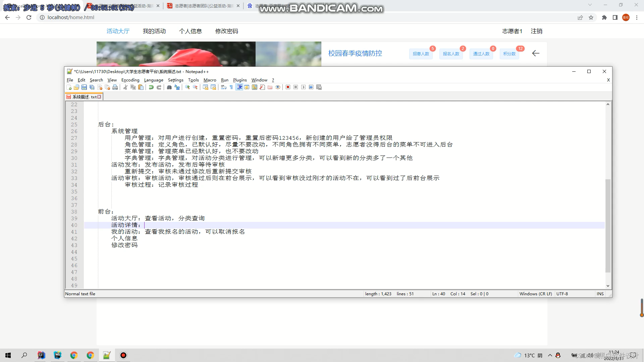
Task: Click the Start Recording macro icon
Action: tap(288, 87)
